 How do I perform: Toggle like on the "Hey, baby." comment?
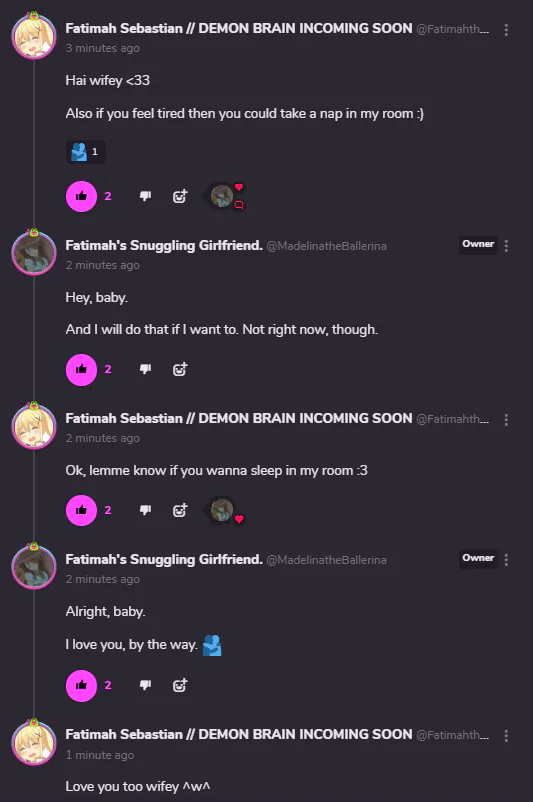[x=81, y=369]
